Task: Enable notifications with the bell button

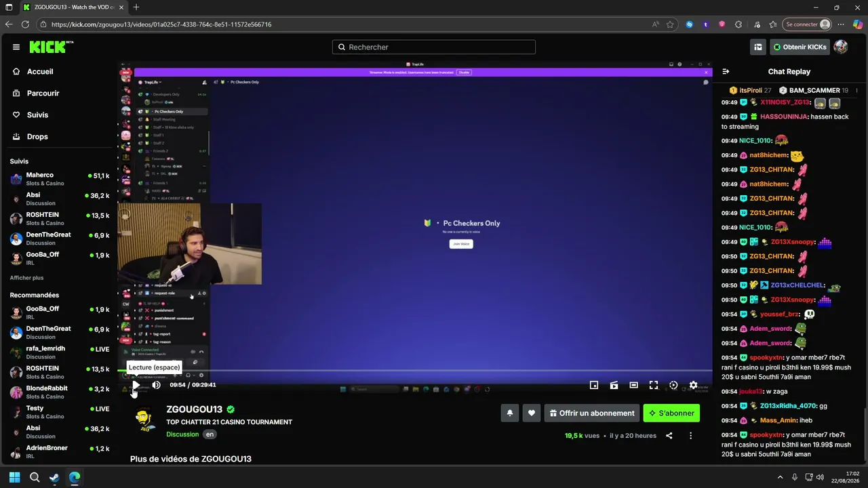Action: click(x=510, y=413)
